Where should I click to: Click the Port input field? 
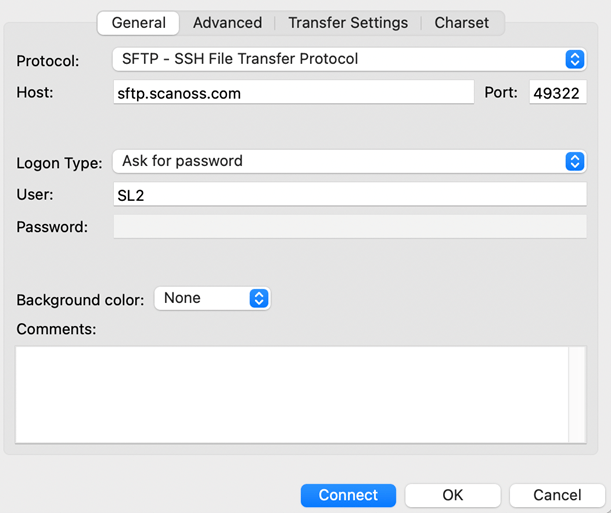[558, 93]
